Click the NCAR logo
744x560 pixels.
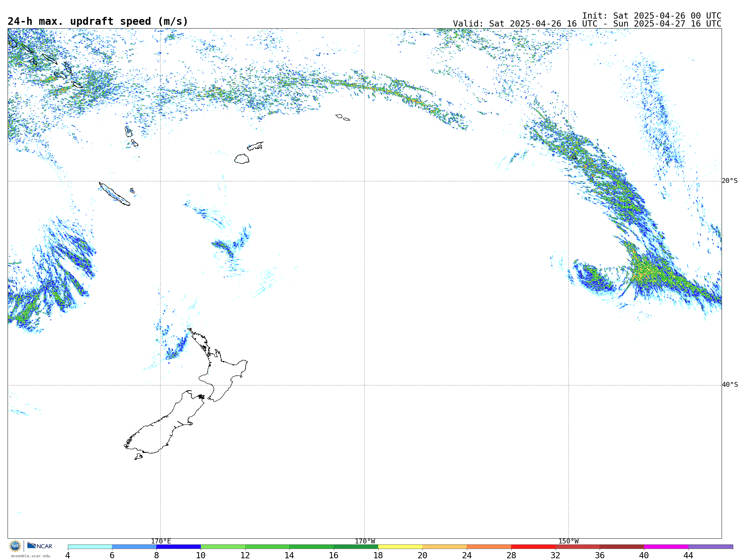[40, 546]
